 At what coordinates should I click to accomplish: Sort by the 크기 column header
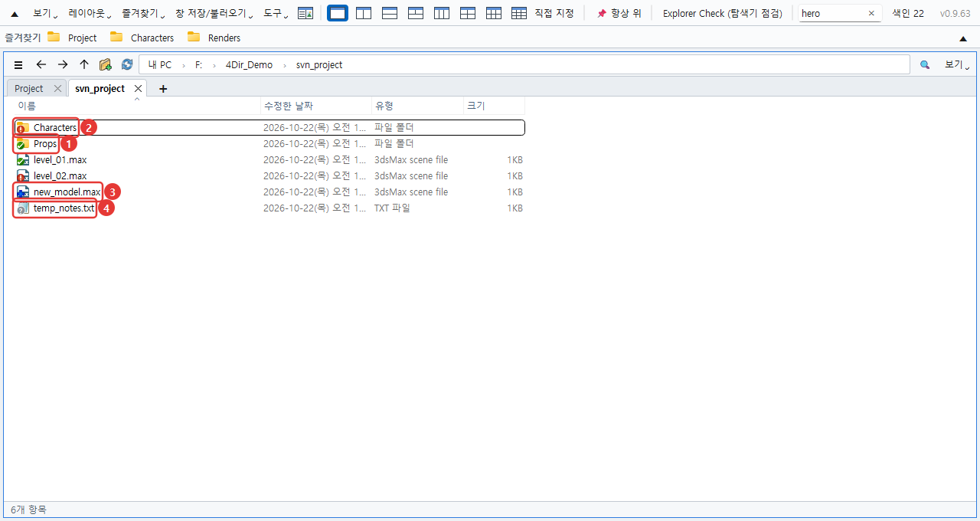[x=494, y=106]
